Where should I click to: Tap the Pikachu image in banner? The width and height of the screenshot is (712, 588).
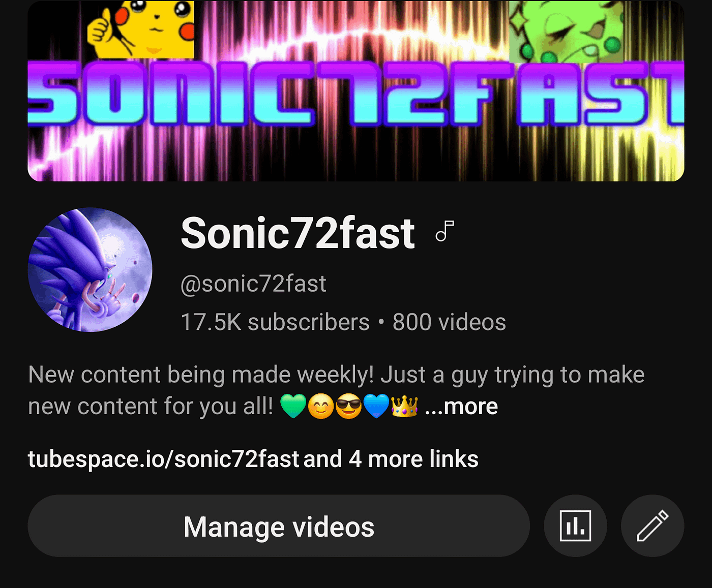click(140, 29)
